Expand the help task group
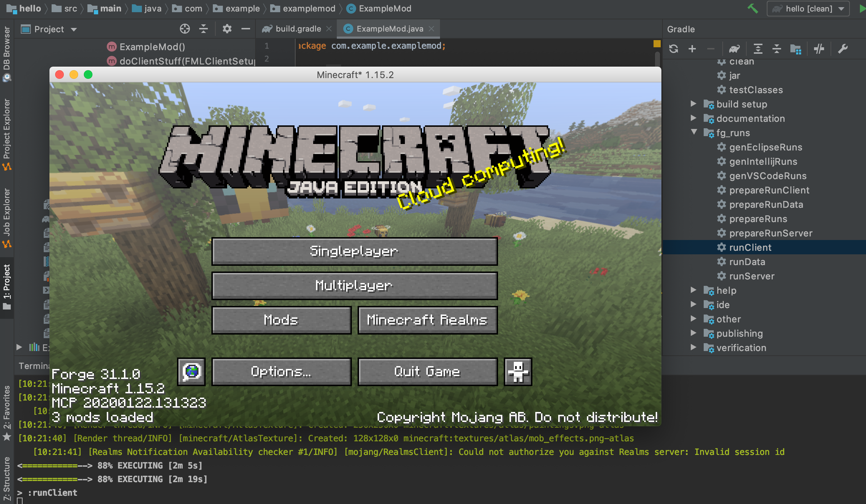 pos(694,290)
